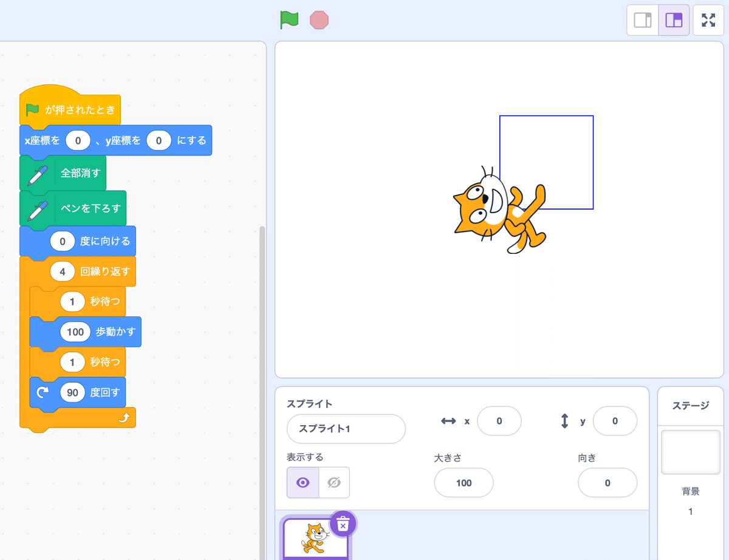Click the green flag to run the project
The height and width of the screenshot is (560, 729).
289,20
